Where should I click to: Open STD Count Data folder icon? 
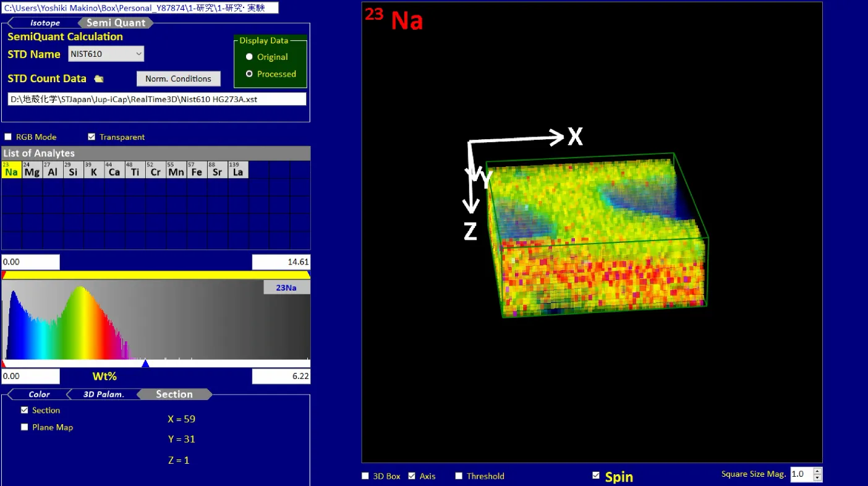[x=99, y=79]
